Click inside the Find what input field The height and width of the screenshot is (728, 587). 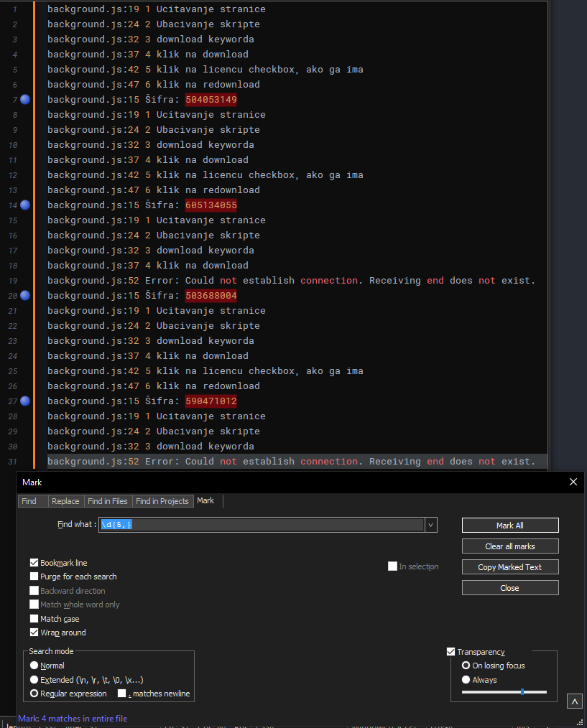click(262, 525)
